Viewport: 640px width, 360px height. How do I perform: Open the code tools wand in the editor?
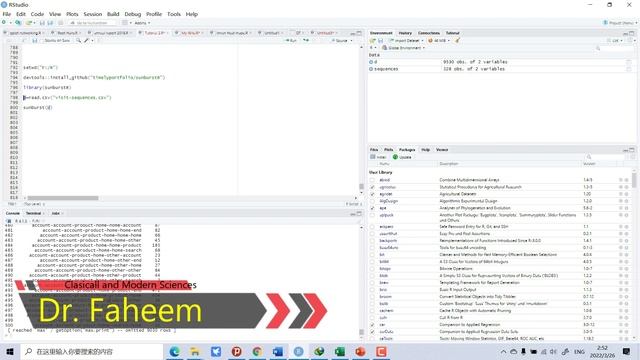tap(87, 40)
